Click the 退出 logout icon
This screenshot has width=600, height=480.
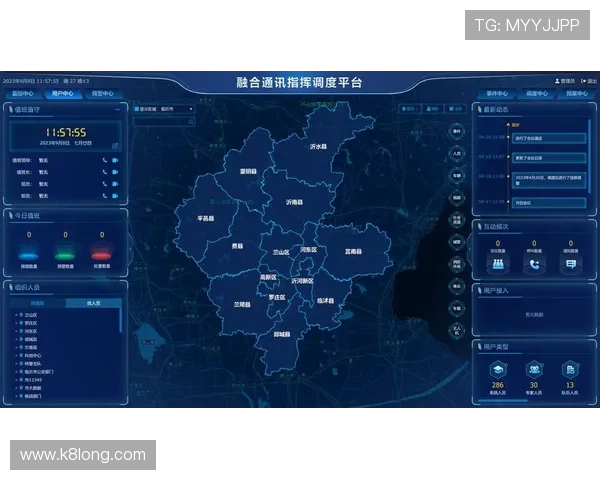pyautogui.click(x=589, y=81)
